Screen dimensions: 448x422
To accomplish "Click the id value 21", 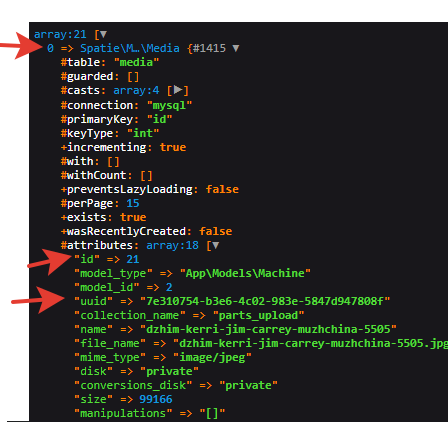I will 133,259.
